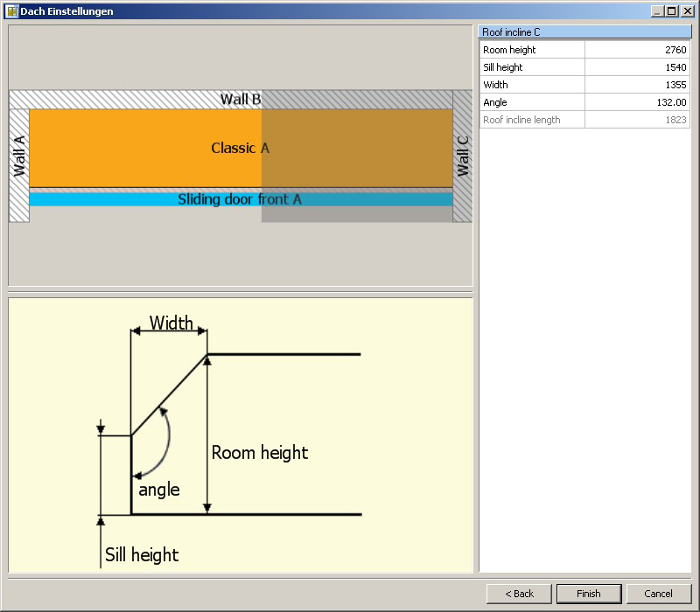Select the Roof incline C header

[x=584, y=31]
